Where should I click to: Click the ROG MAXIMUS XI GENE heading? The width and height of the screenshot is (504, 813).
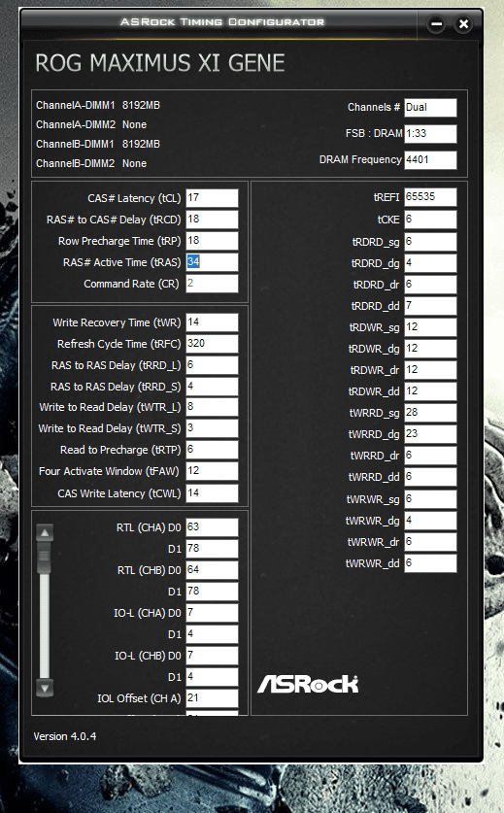click(x=160, y=63)
